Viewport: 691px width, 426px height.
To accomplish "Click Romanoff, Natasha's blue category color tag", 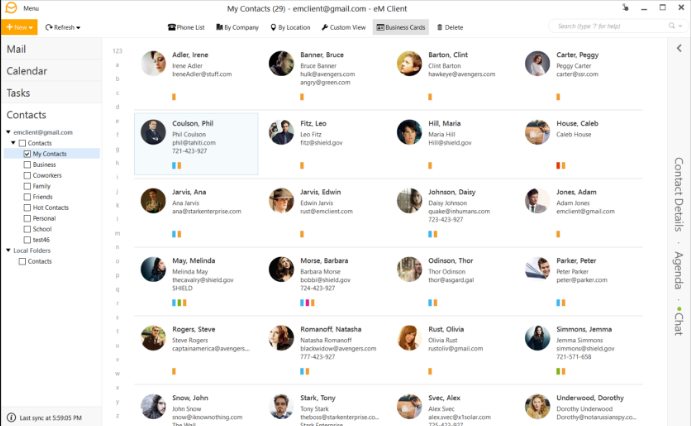I will pos(302,371).
